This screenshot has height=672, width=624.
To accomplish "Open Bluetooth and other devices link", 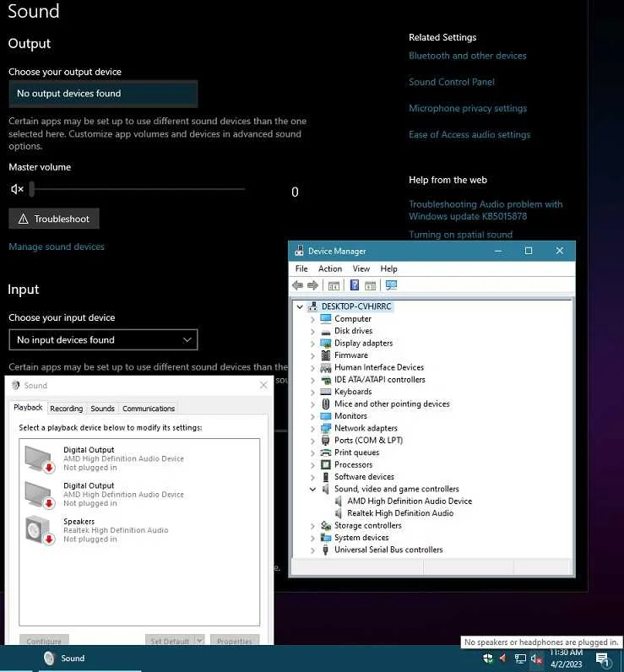I will pyautogui.click(x=468, y=56).
